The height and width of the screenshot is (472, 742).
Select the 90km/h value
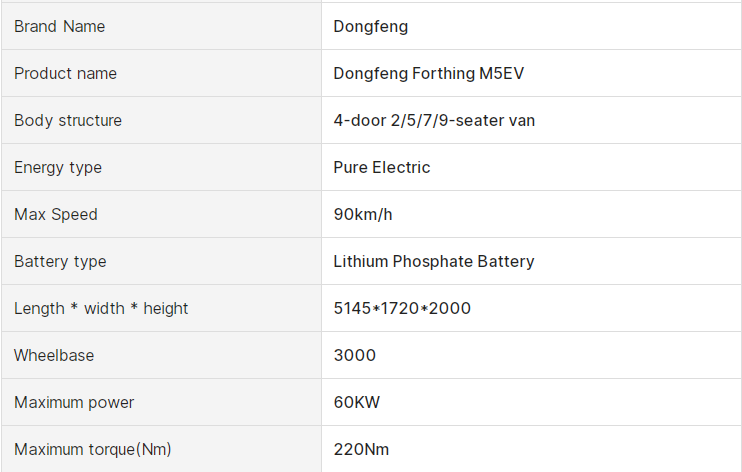[x=363, y=214]
